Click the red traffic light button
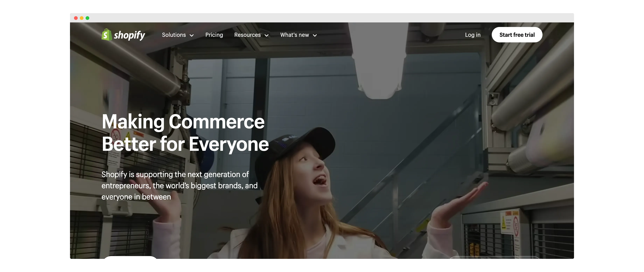 [x=76, y=18]
